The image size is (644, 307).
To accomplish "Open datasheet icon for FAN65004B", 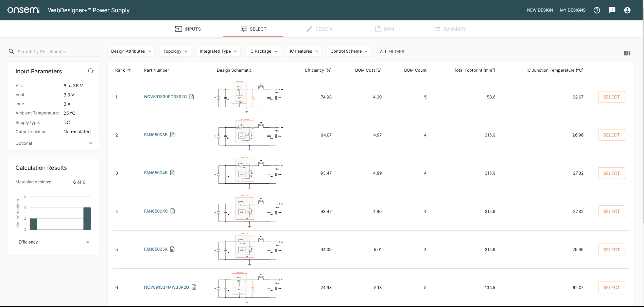I will [x=172, y=173].
